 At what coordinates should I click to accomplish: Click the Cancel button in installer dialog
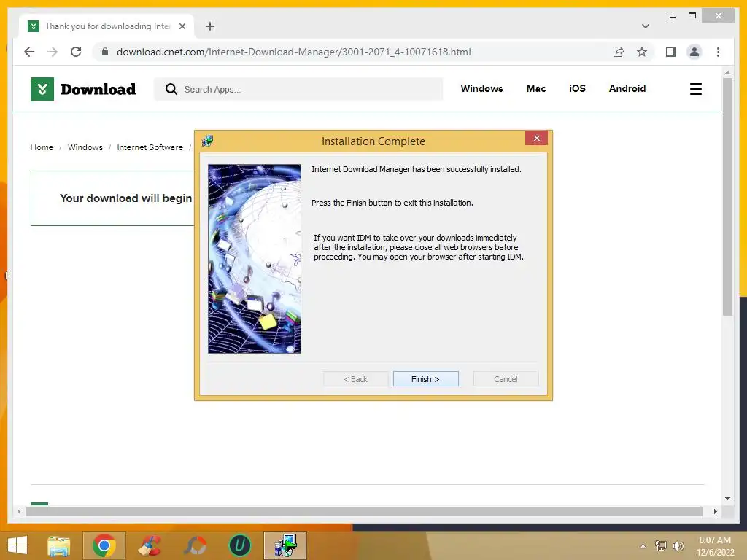(x=506, y=379)
